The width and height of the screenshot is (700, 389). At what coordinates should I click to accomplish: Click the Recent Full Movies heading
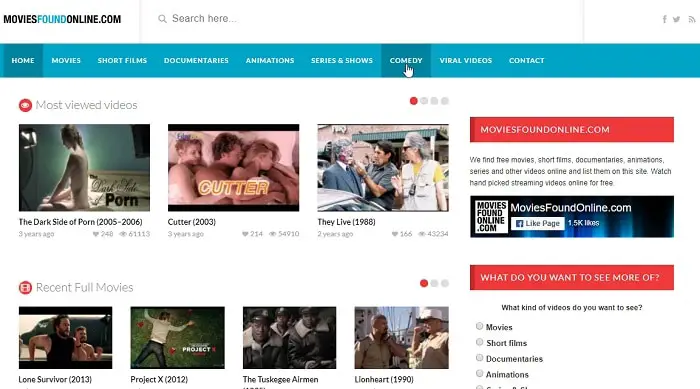[x=84, y=288]
